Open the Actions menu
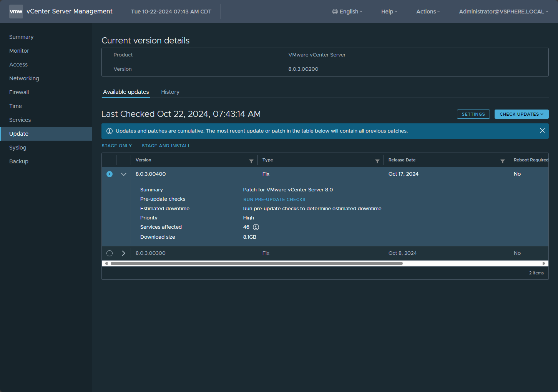This screenshot has width=558, height=392. (x=428, y=12)
